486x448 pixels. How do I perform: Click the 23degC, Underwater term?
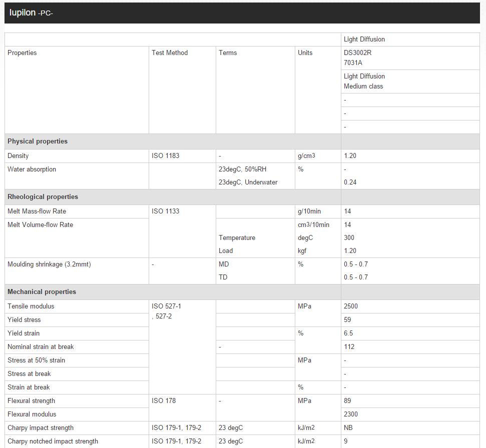248,182
